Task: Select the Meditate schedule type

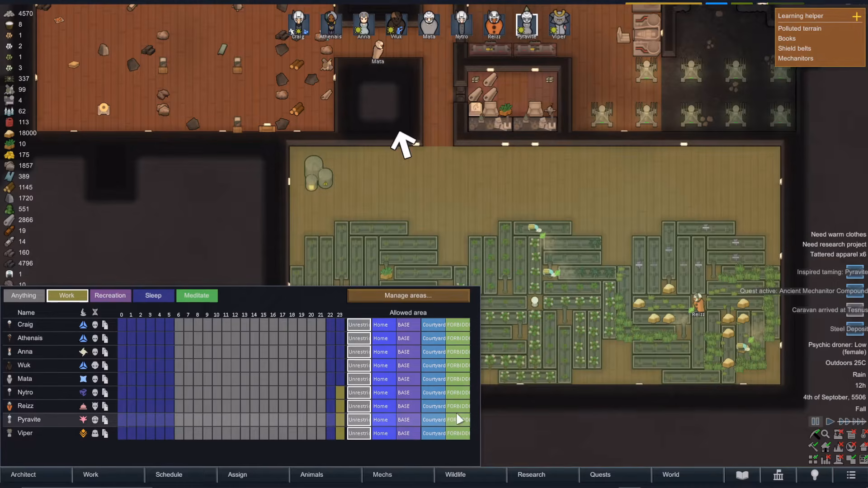Action: (197, 296)
